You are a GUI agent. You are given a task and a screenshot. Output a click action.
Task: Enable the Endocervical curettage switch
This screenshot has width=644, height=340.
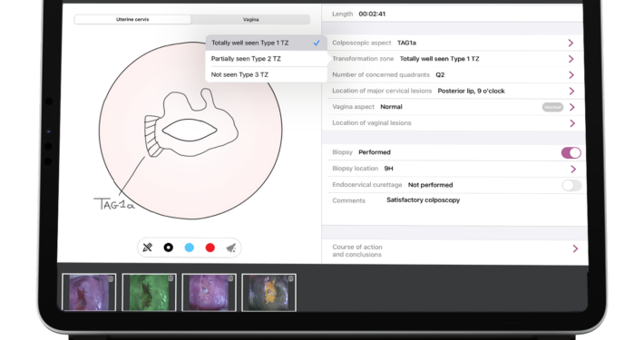point(571,185)
